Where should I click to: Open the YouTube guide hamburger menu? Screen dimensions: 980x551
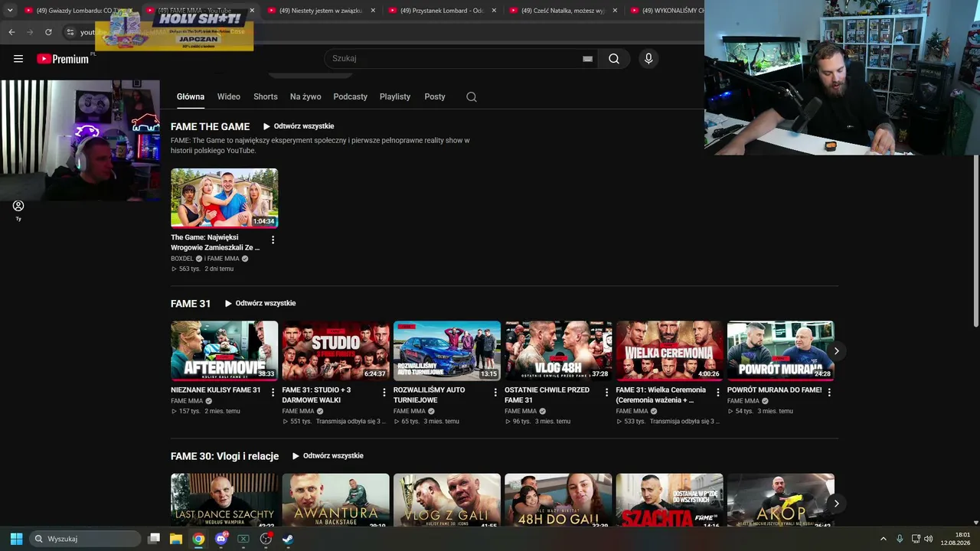coord(18,59)
